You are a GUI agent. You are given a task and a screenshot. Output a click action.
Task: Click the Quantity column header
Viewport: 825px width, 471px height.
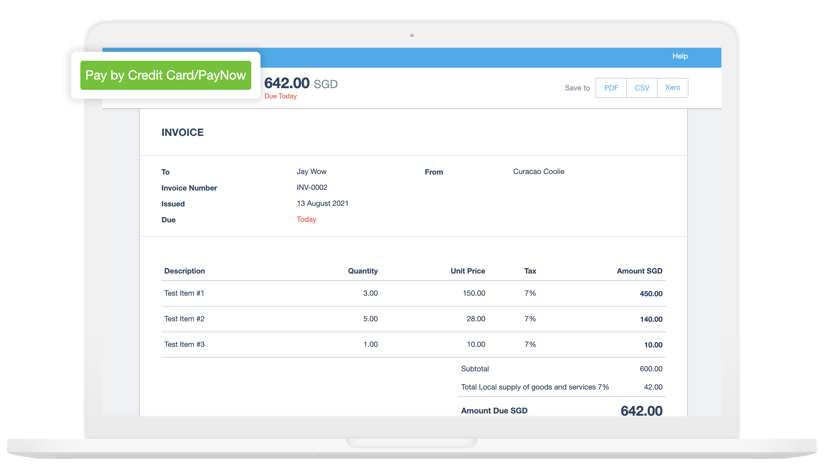pos(362,271)
